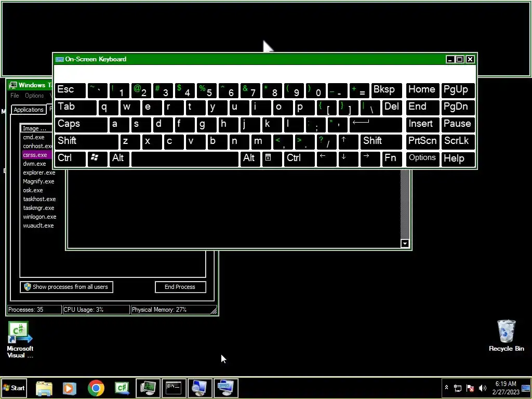Click the Tab key on keyboard

(76, 107)
